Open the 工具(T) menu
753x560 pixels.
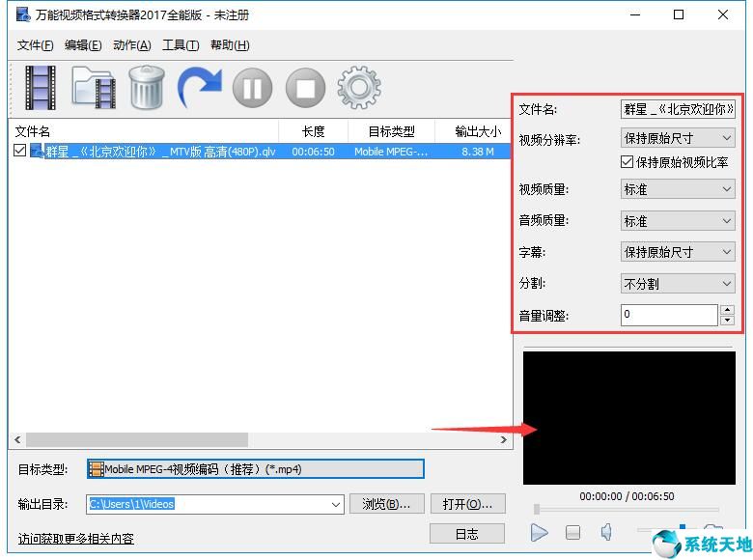click(181, 45)
